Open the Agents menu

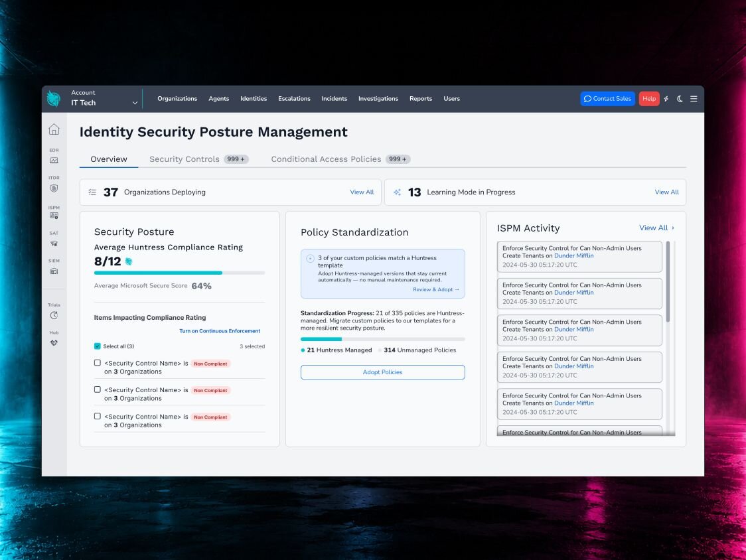pos(219,98)
